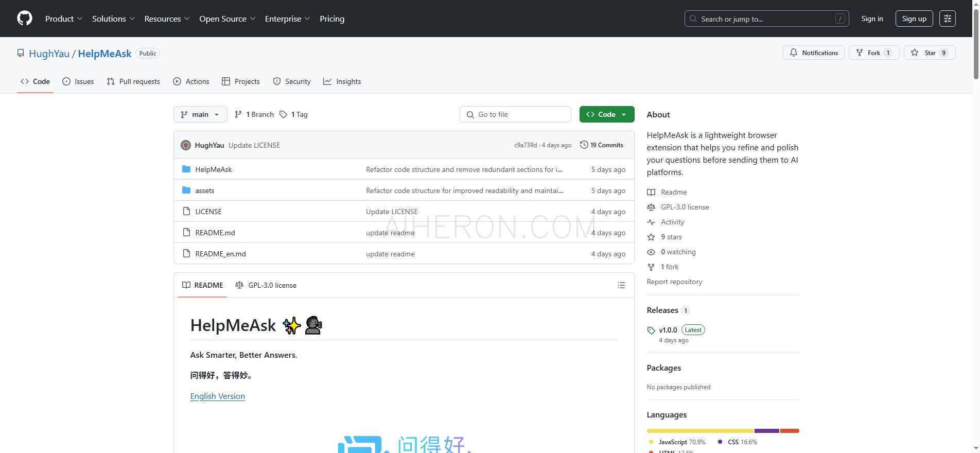The height and width of the screenshot is (453, 980).
Task: Open the Releases heading link
Action: [x=668, y=310]
